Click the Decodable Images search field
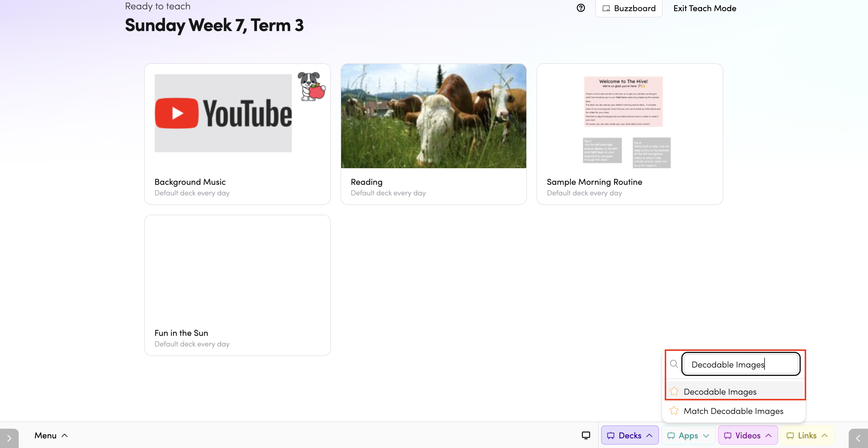868x448 pixels. pos(741,364)
